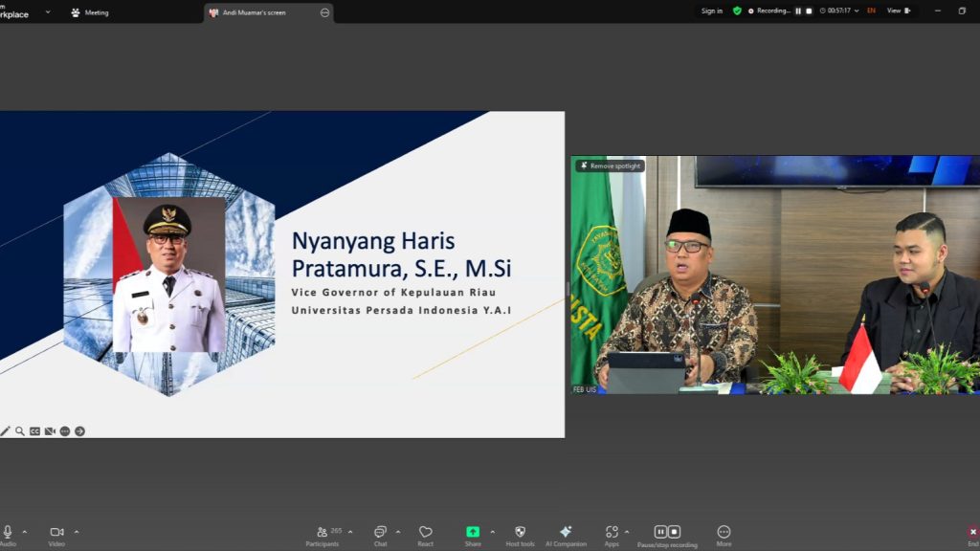Image resolution: width=980 pixels, height=551 pixels.
Task: Stop the recording in the top bar
Action: [x=809, y=11]
